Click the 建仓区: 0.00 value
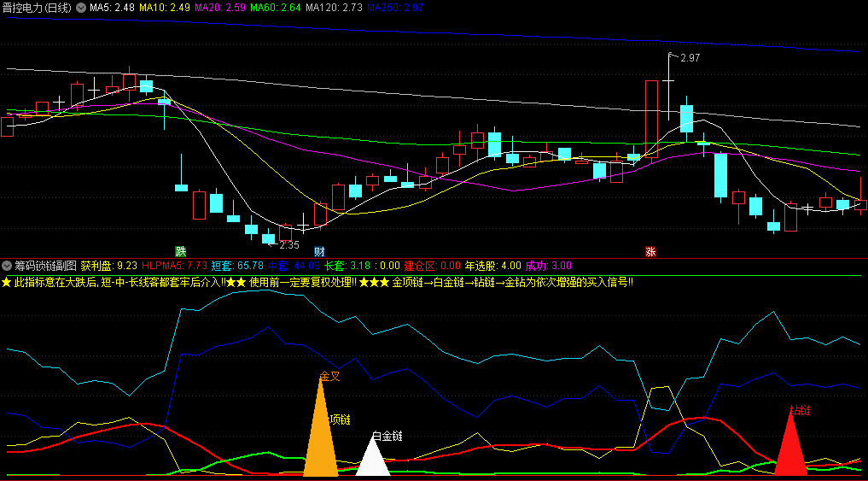The image size is (868, 481). (433, 266)
